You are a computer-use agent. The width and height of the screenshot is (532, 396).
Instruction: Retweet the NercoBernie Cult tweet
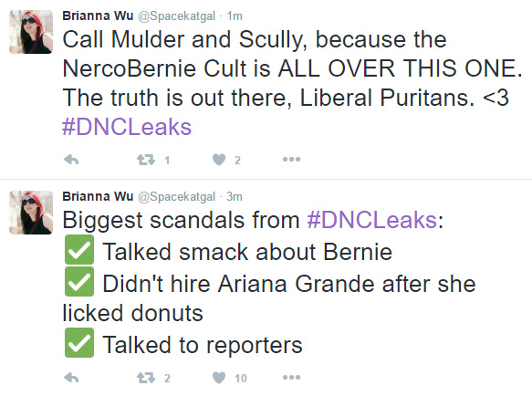tap(146, 160)
